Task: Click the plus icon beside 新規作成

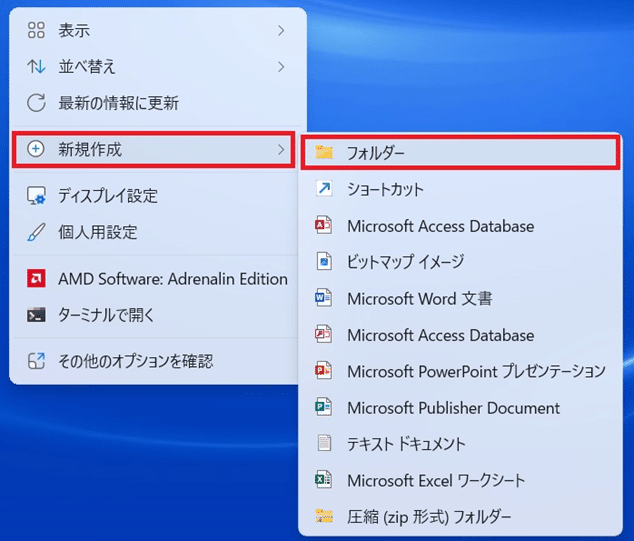Action: pos(36,149)
